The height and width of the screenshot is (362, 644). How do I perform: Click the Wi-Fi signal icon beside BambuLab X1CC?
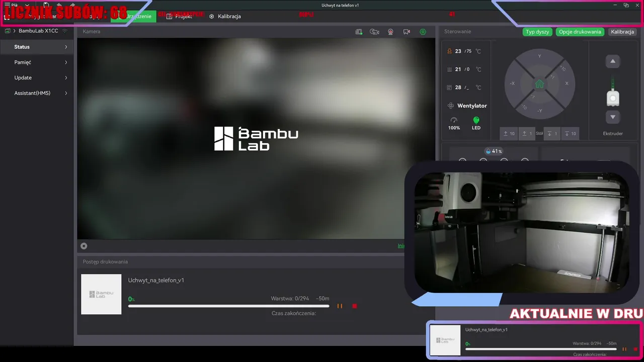tap(64, 31)
